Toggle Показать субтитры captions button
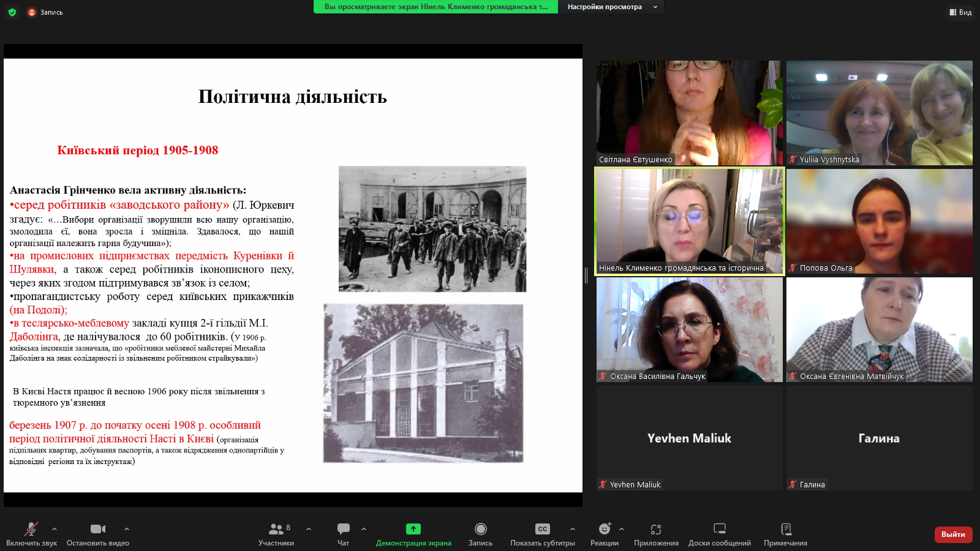 coord(543,529)
